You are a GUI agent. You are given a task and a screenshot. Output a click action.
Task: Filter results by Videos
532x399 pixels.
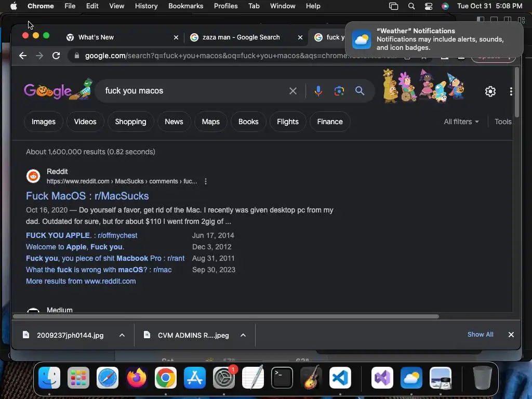point(85,122)
